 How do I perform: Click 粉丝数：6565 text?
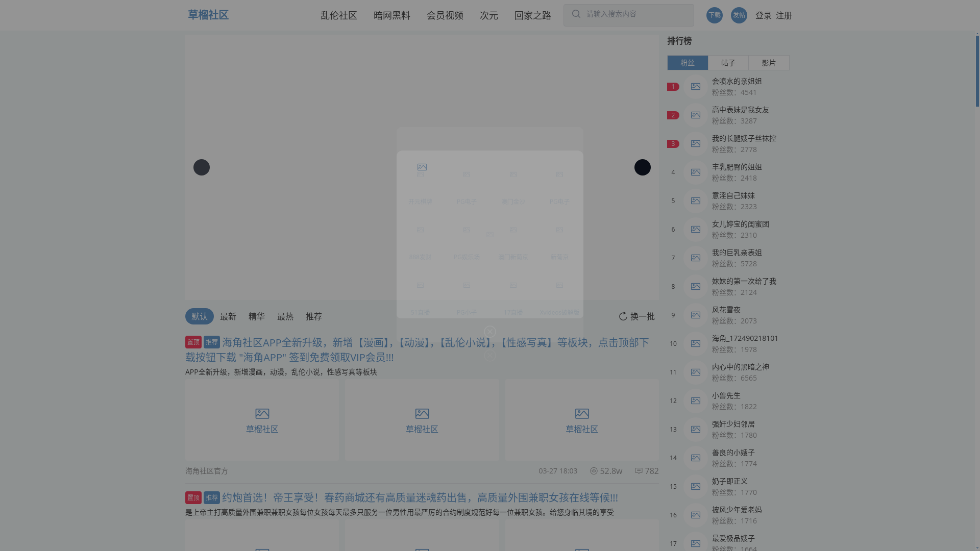point(734,378)
